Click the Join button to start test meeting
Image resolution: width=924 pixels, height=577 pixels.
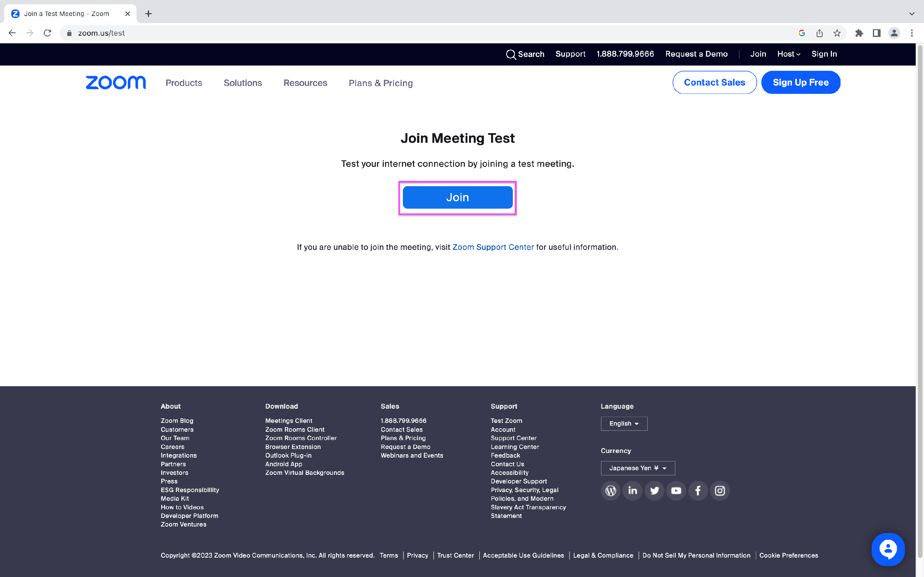click(457, 197)
